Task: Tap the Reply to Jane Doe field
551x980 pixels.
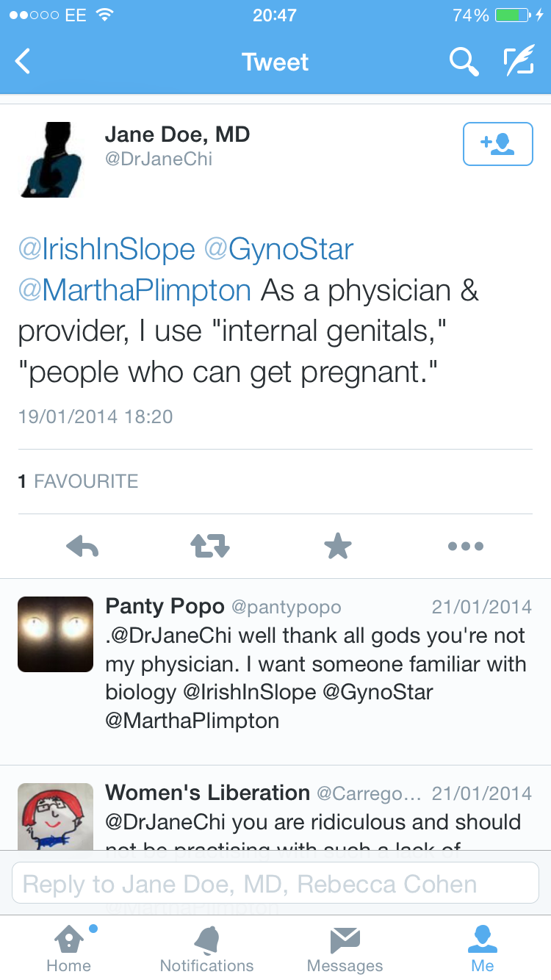Action: (275, 883)
